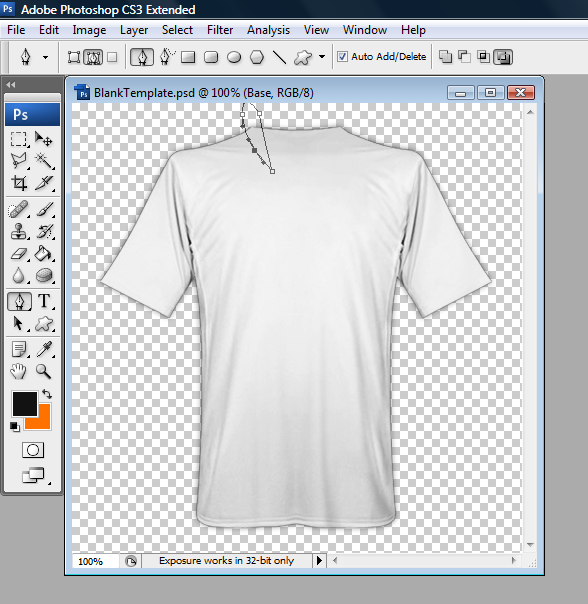Select the Move tool
Viewport: 588px width, 604px height.
coord(44,139)
